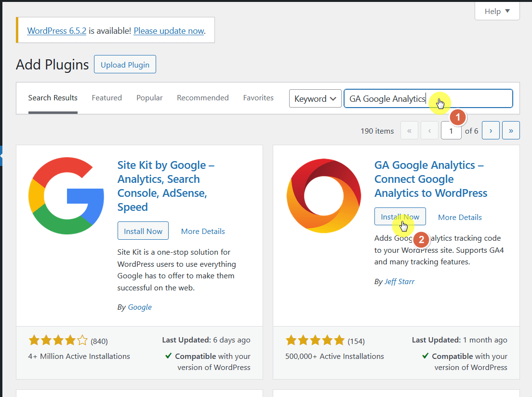The image size is (532, 397).
Task: Click the Upload Plugin button
Action: 125,64
